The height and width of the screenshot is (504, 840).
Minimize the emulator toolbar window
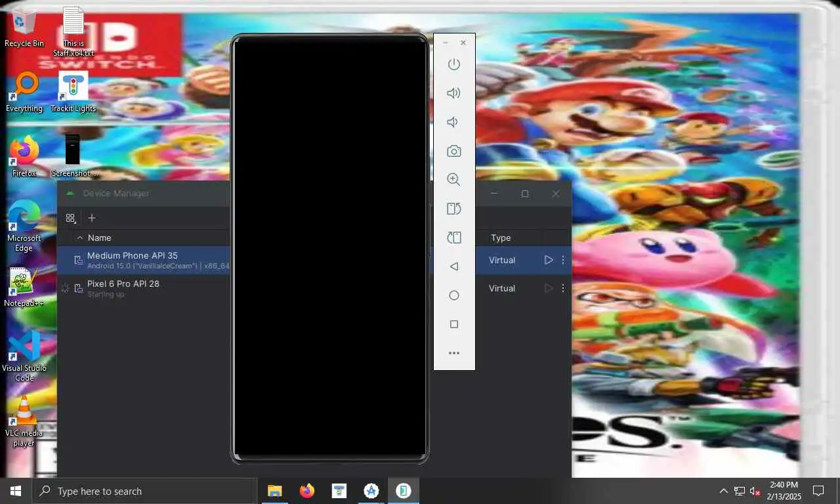(x=446, y=43)
